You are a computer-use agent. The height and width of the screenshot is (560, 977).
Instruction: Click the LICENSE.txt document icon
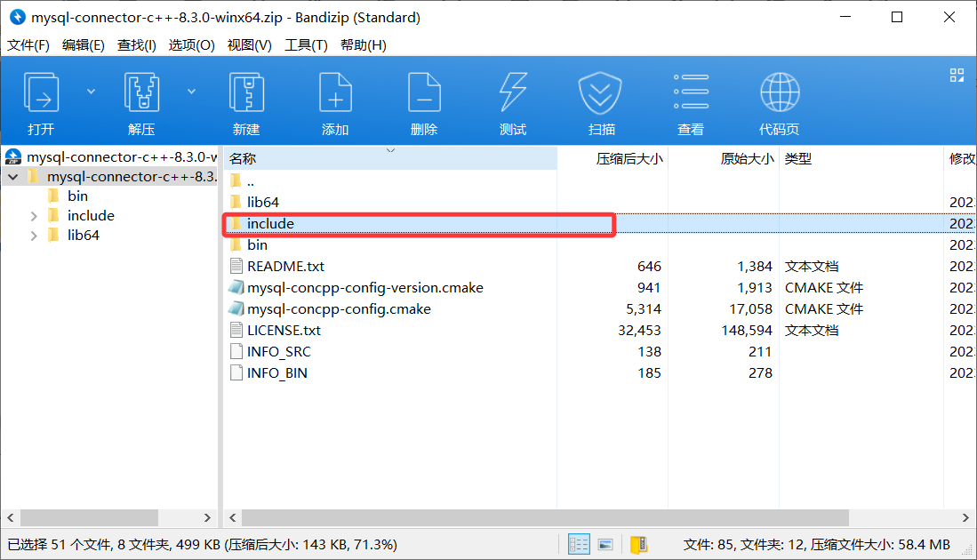pyautogui.click(x=236, y=330)
